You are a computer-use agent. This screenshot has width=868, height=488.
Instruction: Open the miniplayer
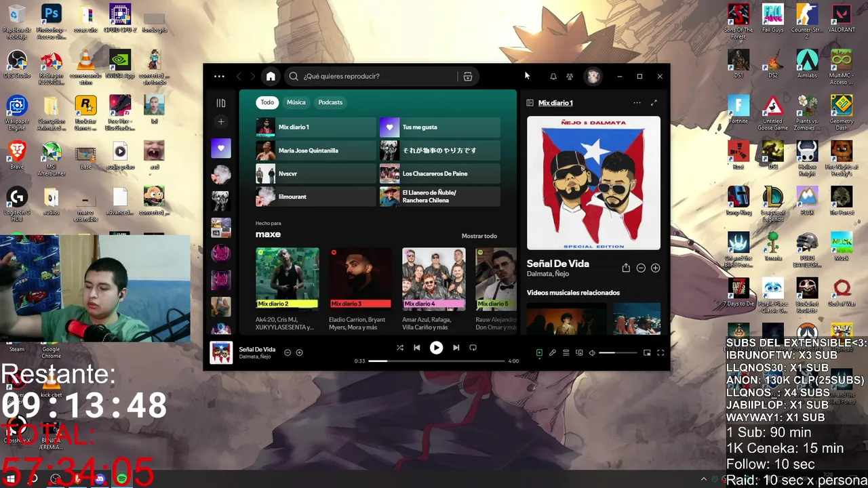pyautogui.click(x=647, y=353)
